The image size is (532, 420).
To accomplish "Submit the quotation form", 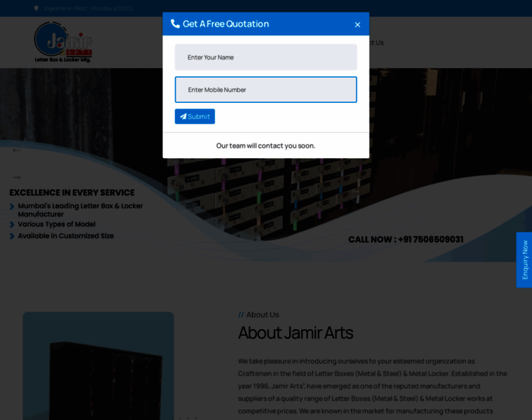I will (195, 116).
